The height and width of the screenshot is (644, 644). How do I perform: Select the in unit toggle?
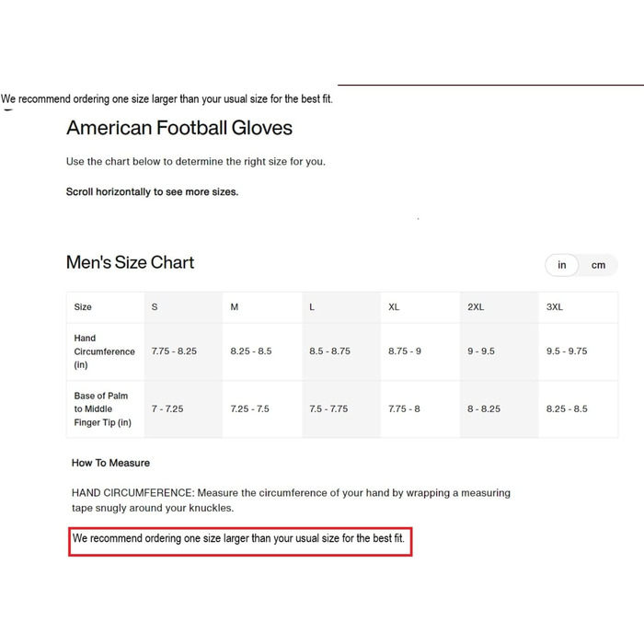coord(561,265)
